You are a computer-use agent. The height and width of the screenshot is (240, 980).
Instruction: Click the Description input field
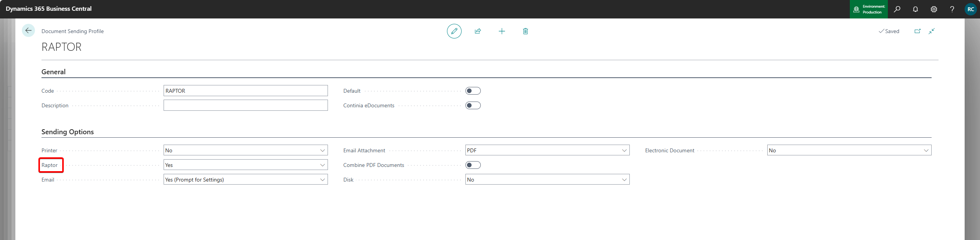point(245,105)
